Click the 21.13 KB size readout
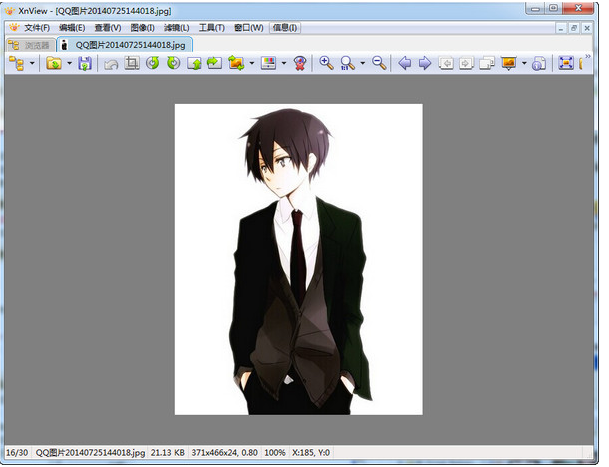 (167, 453)
